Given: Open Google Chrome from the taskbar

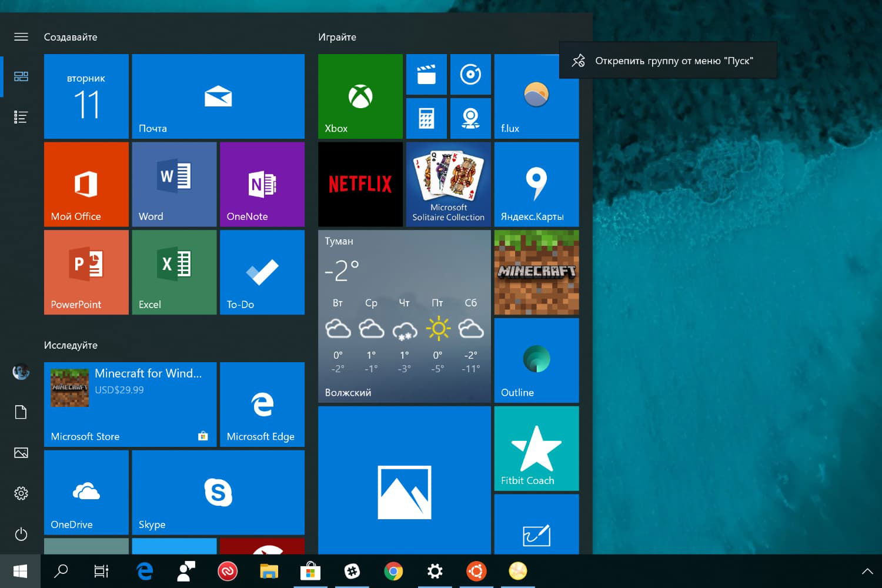Looking at the screenshot, I should [x=393, y=571].
